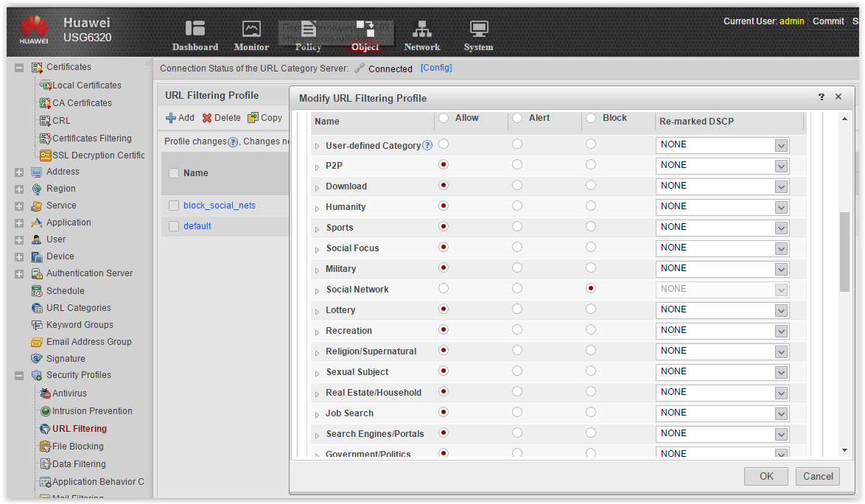Open Application Behavior Control page
865x504 pixels.
(98, 481)
